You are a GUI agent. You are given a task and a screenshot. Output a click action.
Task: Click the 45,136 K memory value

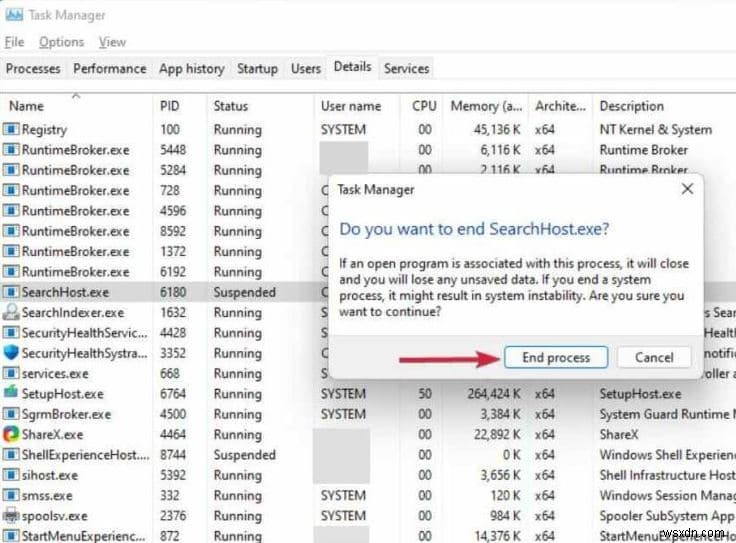click(497, 129)
